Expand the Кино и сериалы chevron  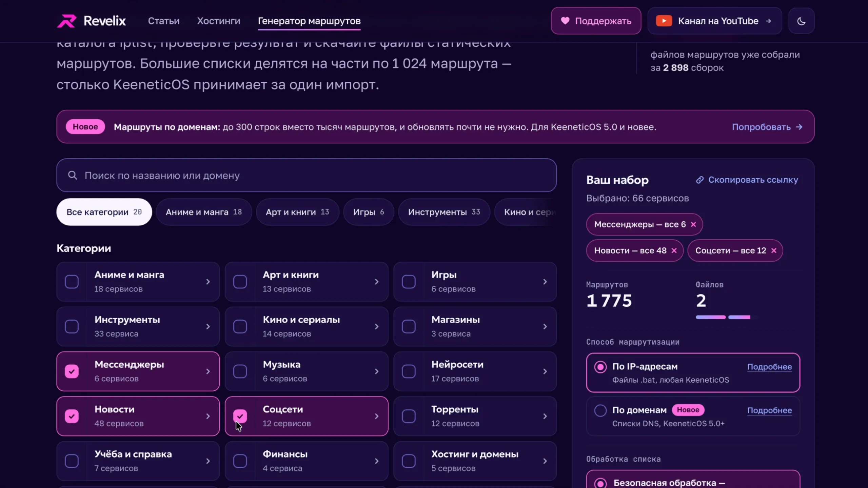tap(376, 327)
